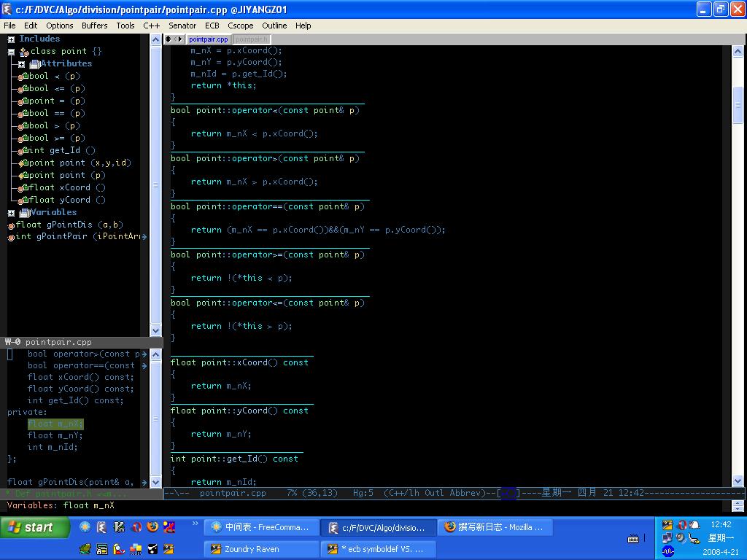This screenshot has height=560, width=747.
Task: Launch Emacs from quick launch
Action: click(x=101, y=526)
